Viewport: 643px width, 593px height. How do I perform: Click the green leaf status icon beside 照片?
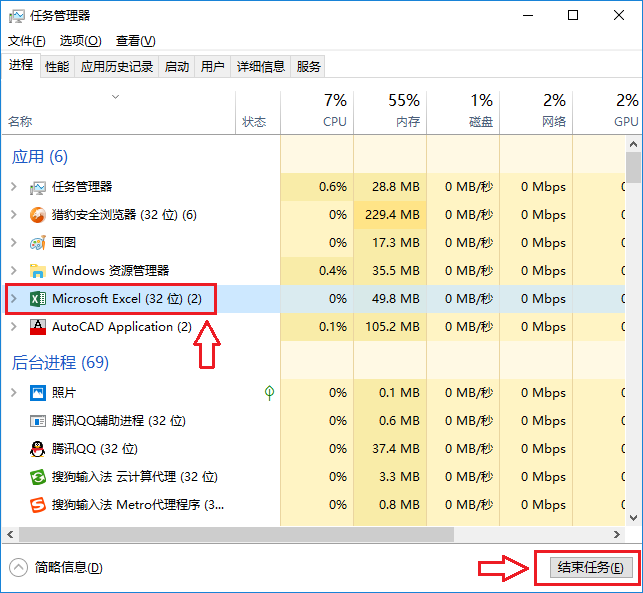click(269, 393)
